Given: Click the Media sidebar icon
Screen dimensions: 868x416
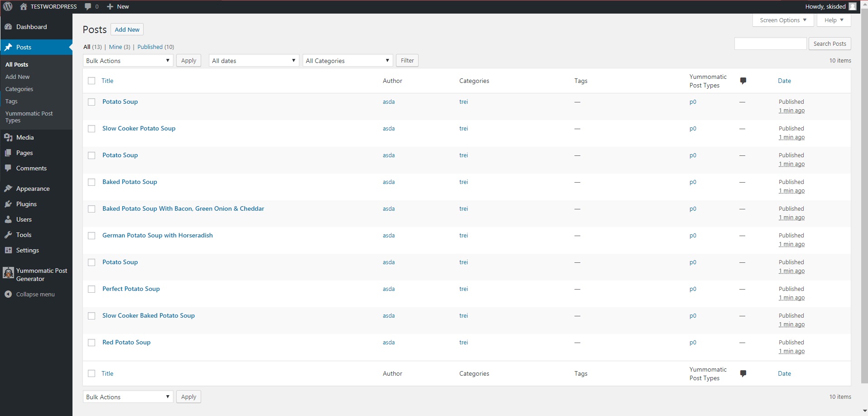Looking at the screenshot, I should [x=8, y=137].
